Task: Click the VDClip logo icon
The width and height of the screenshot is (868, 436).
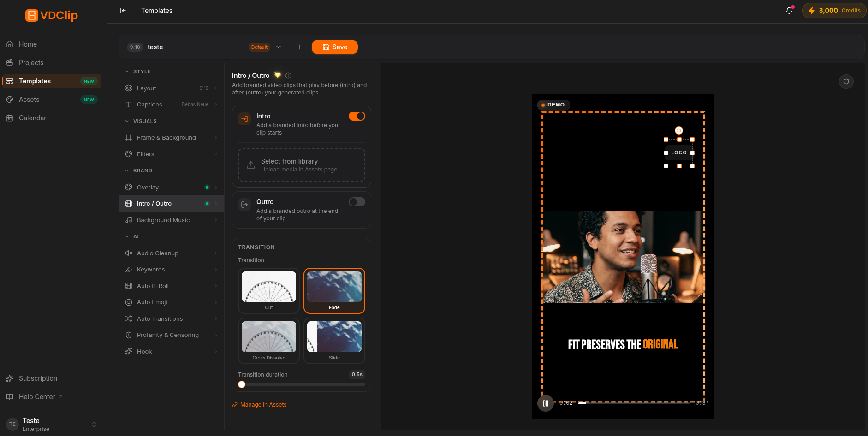Action: [x=32, y=15]
